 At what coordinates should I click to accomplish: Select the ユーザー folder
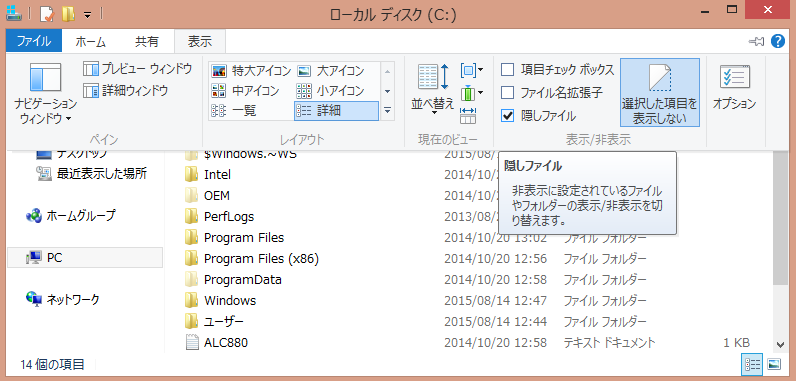pyautogui.click(x=224, y=322)
